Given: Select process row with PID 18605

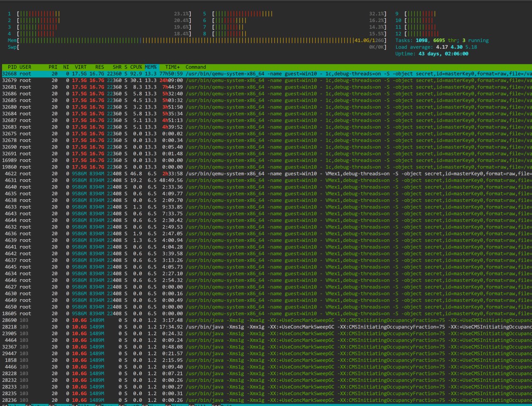Looking at the screenshot, I should point(266,313).
